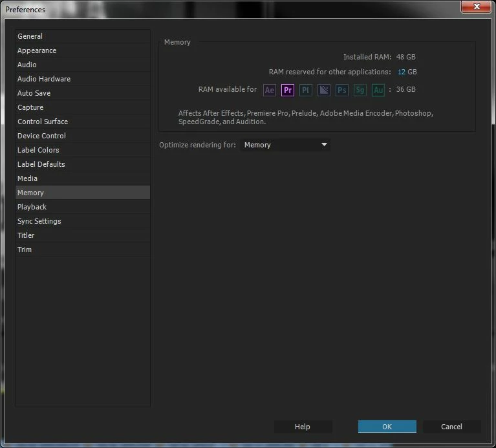
Task: Go to the Audio preferences
Action: click(x=83, y=65)
